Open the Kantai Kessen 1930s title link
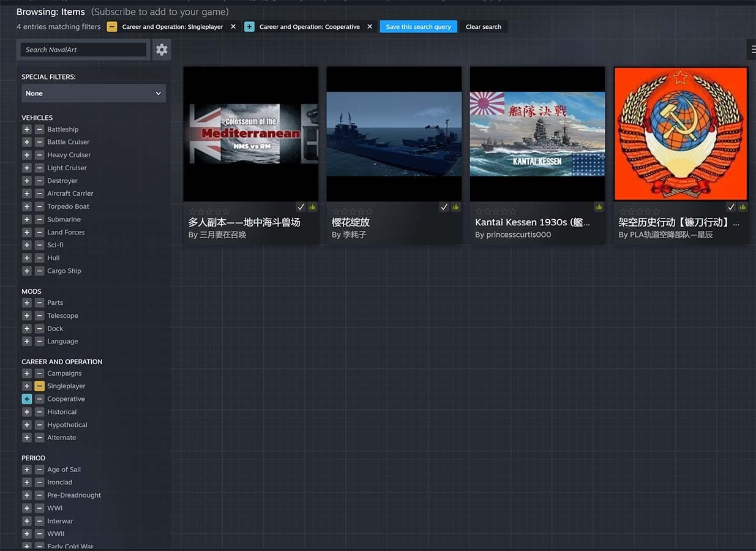Image resolution: width=756 pixels, height=551 pixels. [533, 222]
